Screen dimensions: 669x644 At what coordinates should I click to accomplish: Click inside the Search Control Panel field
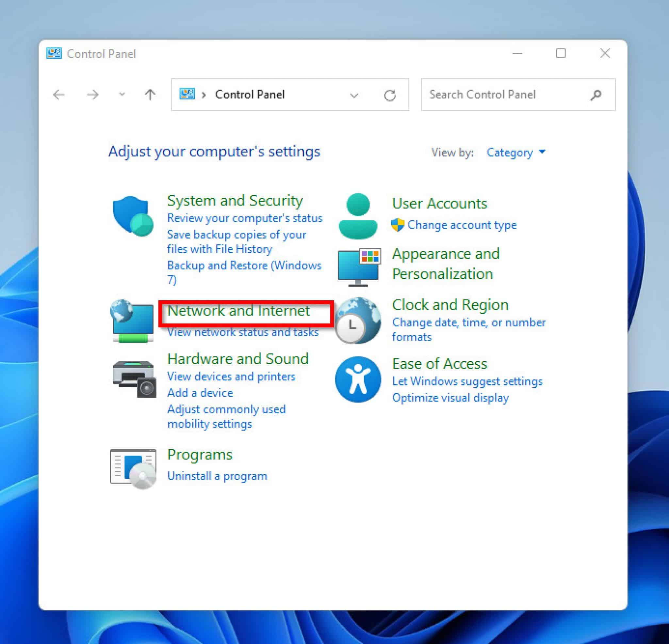pos(495,94)
